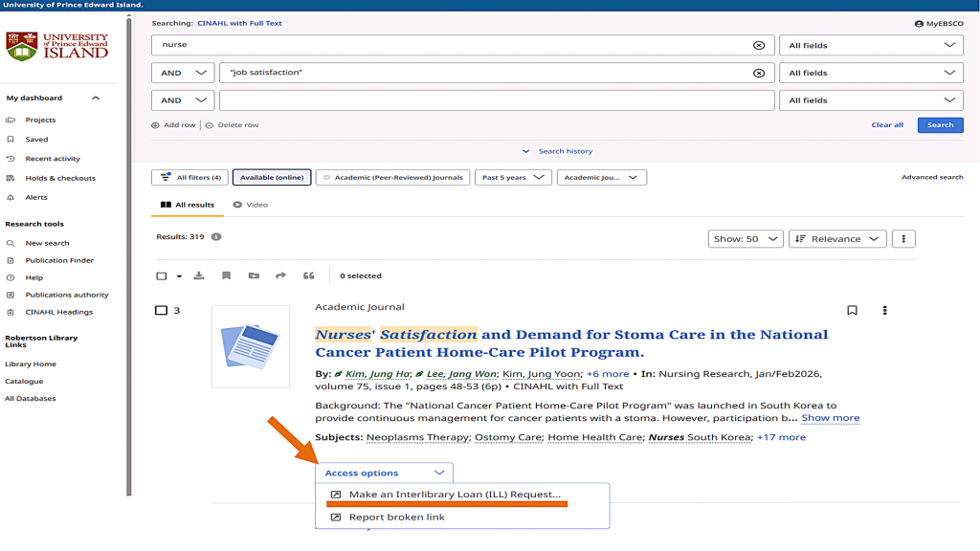
Task: Open the Advanced search link
Action: pyautogui.click(x=931, y=177)
